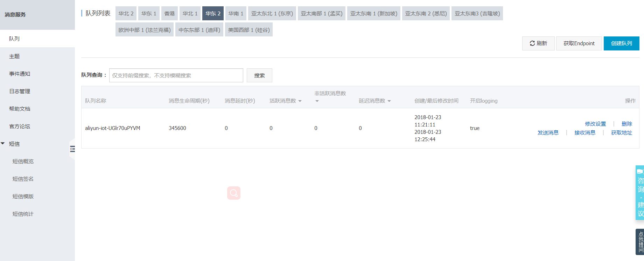Image resolution: width=644 pixels, height=261 pixels.
Task: Switch to 亚太东北 1 (东京) tab
Action: tap(272, 13)
